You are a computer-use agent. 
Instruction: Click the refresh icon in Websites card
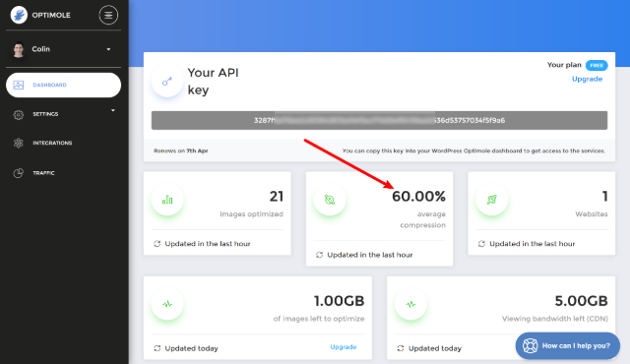481,244
